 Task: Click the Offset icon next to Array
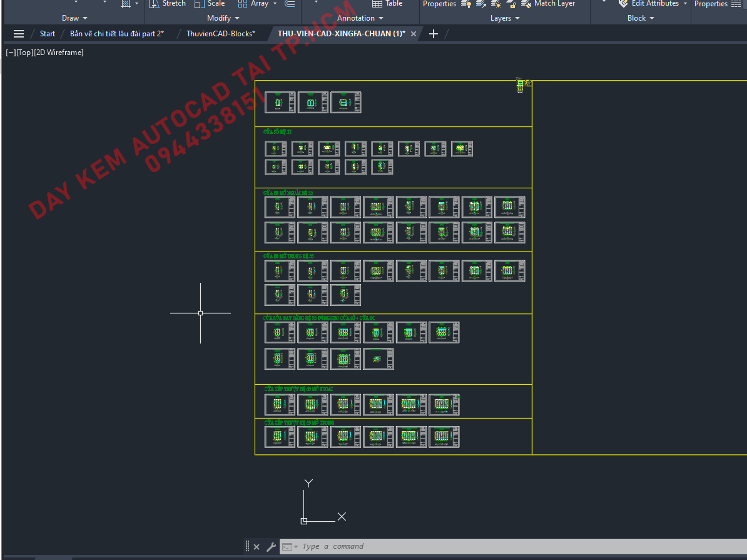point(290,3)
